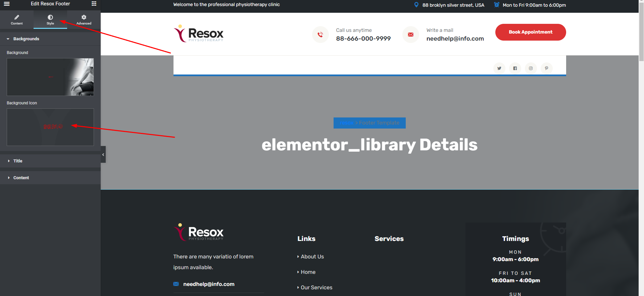
Task: Click the MON day label
Action: 515,252
